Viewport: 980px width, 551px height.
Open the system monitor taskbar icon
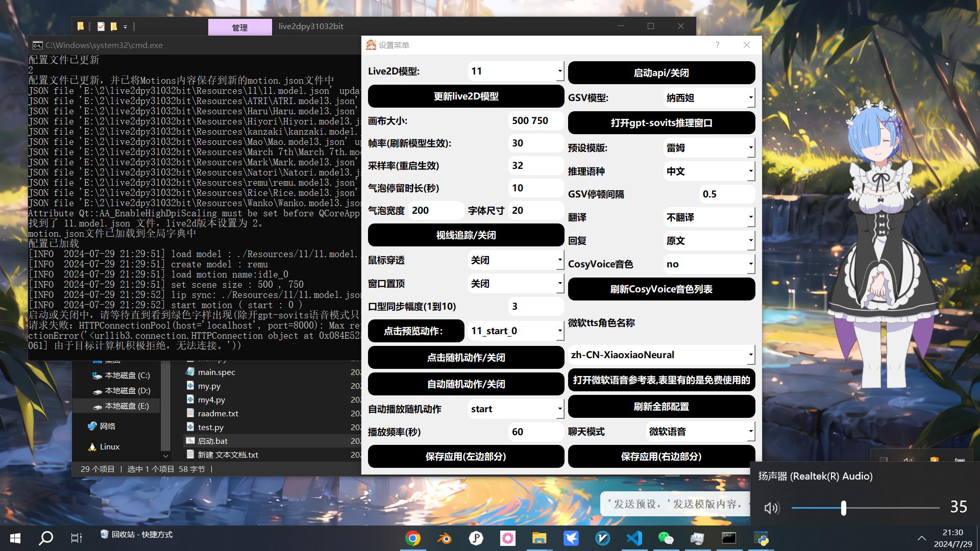click(697, 538)
